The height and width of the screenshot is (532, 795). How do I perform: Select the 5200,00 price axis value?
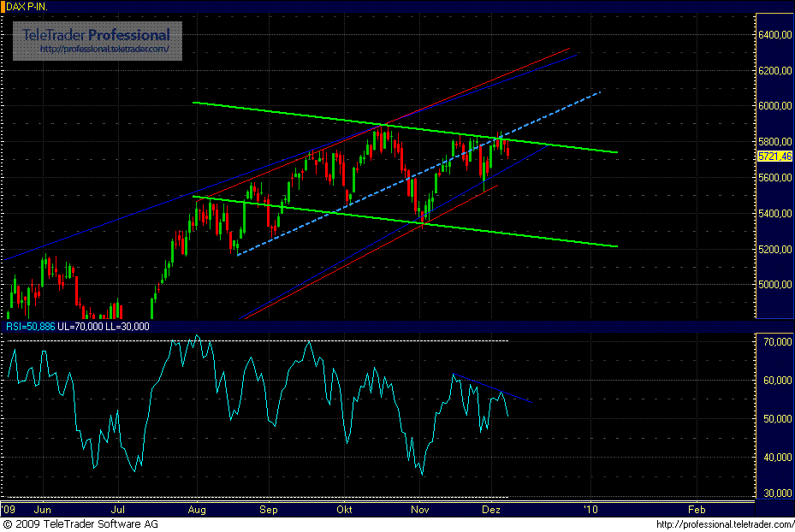(x=774, y=250)
